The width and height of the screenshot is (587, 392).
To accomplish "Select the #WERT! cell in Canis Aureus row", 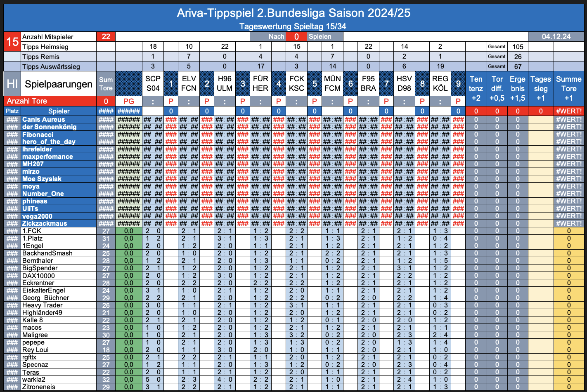I will [569, 119].
